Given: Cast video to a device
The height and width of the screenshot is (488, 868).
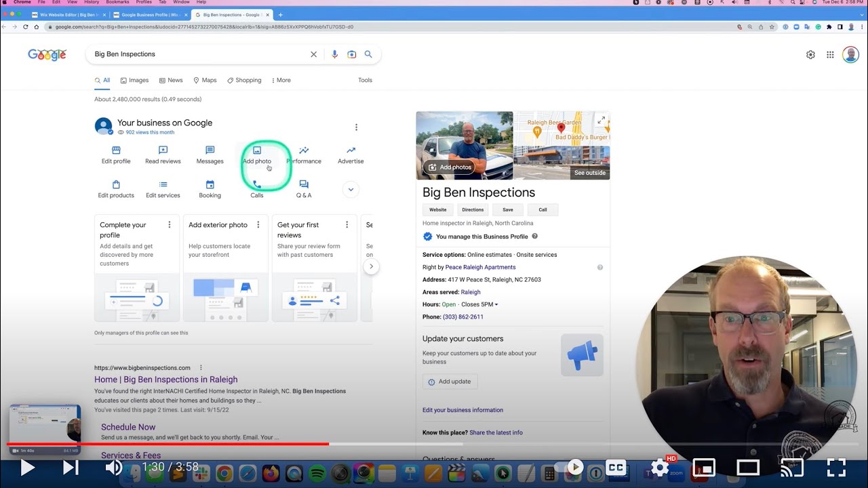Looking at the screenshot, I should [792, 468].
